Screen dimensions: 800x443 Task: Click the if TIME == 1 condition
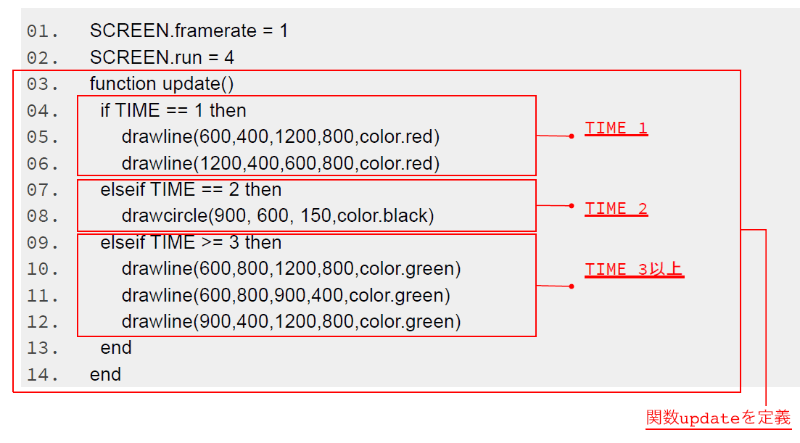click(x=172, y=110)
